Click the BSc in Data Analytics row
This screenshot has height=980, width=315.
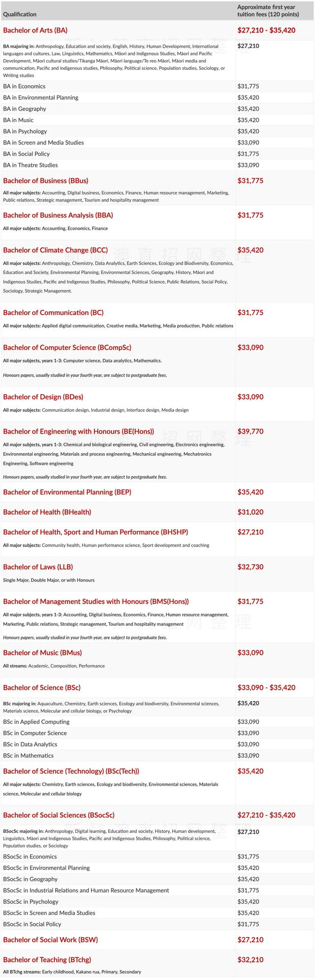[x=30, y=744]
